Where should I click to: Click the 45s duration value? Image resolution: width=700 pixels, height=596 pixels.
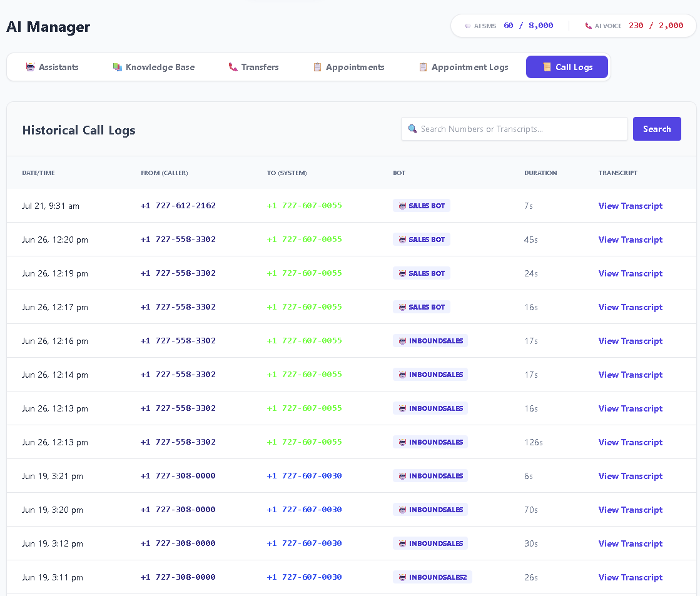coord(531,240)
